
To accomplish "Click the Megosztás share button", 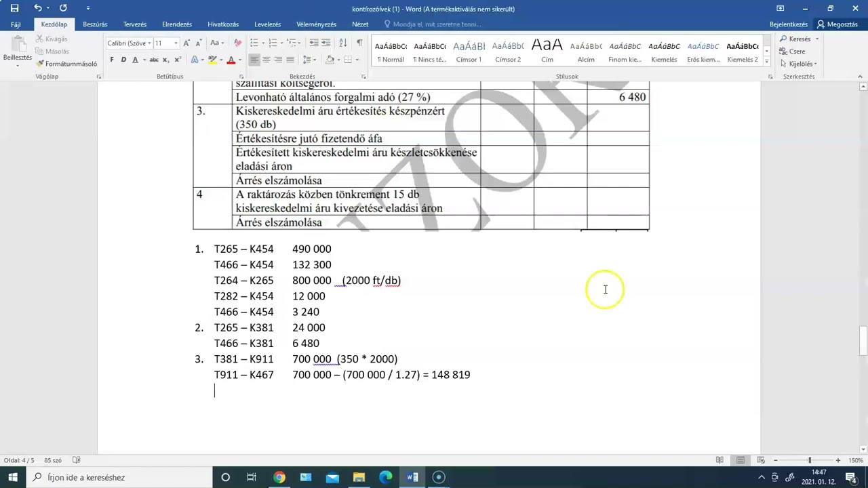I will click(838, 24).
